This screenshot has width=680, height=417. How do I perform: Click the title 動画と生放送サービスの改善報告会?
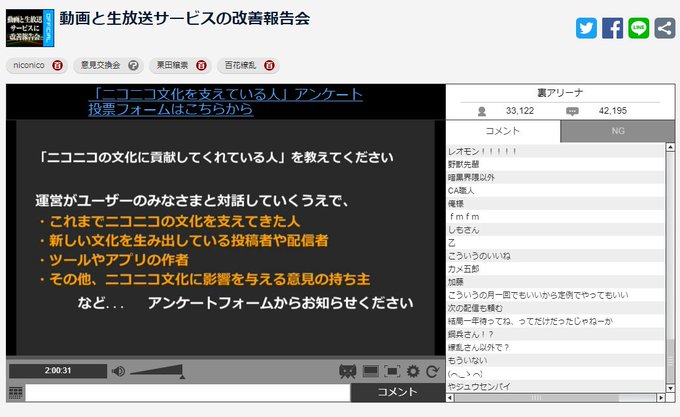[x=185, y=19]
